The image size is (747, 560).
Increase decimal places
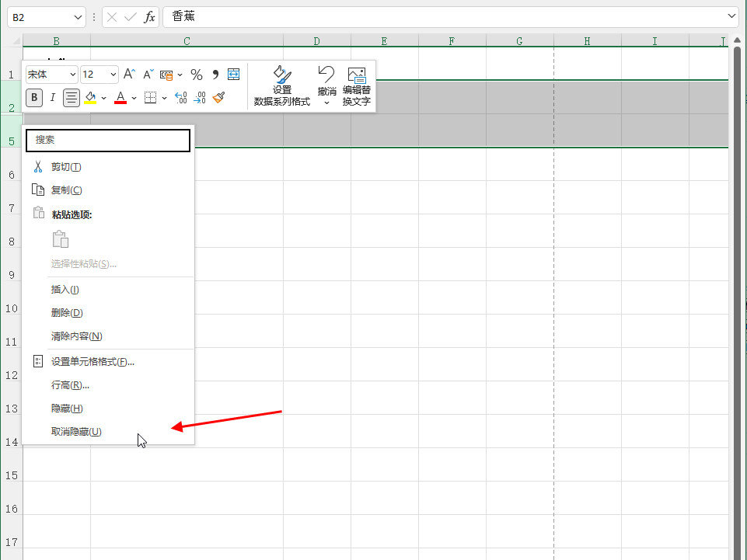181,98
